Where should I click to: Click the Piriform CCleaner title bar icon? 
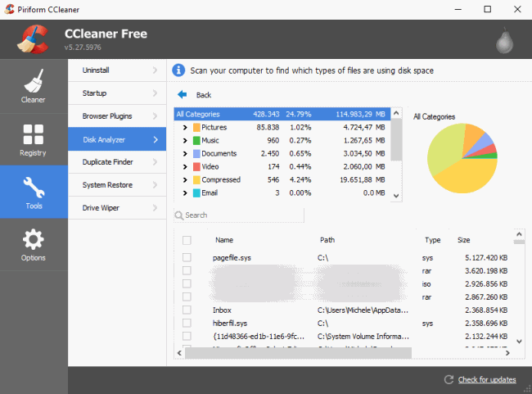[x=9, y=9]
